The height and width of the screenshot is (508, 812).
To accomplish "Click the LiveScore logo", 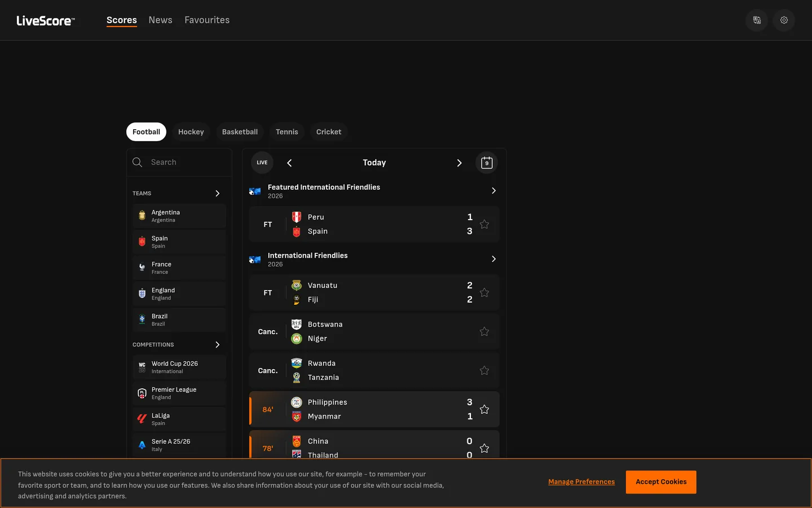I will coord(46,21).
